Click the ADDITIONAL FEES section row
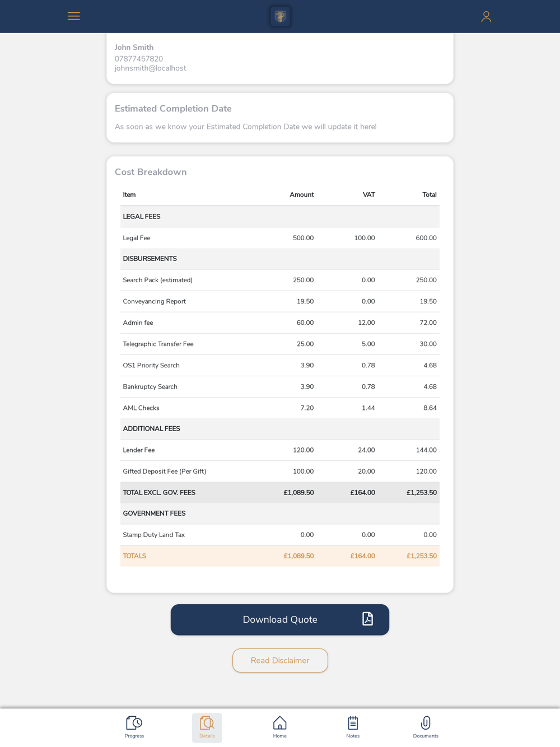Viewport: 560px width, 747px height. (280, 429)
